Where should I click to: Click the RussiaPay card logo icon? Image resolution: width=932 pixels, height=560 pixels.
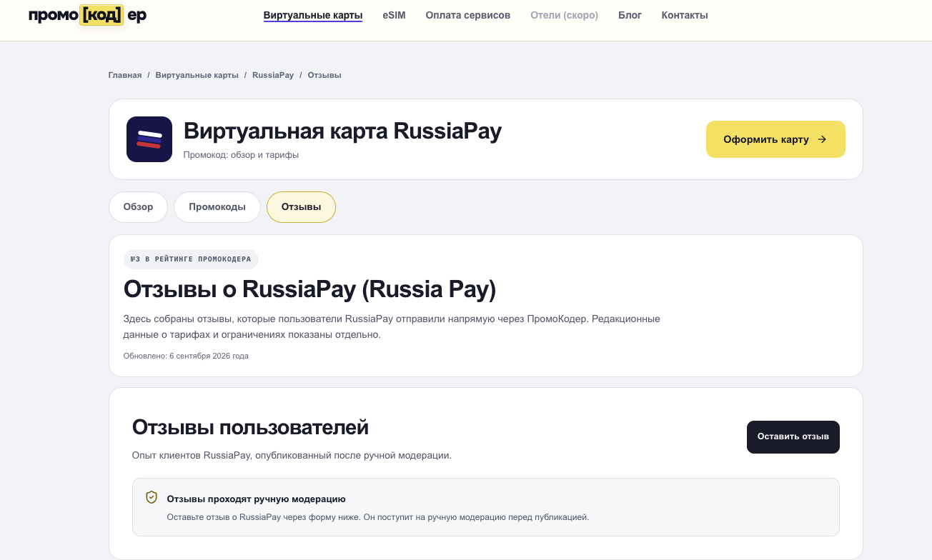click(x=149, y=139)
